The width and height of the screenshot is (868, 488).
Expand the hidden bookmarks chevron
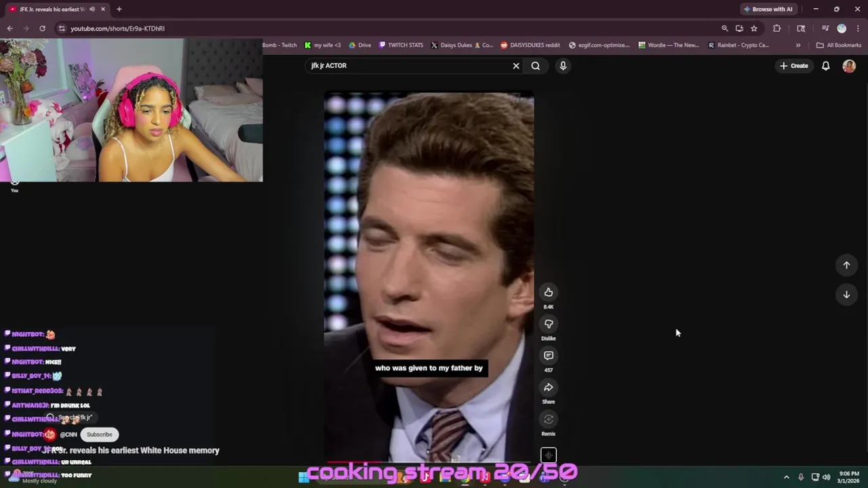click(798, 45)
